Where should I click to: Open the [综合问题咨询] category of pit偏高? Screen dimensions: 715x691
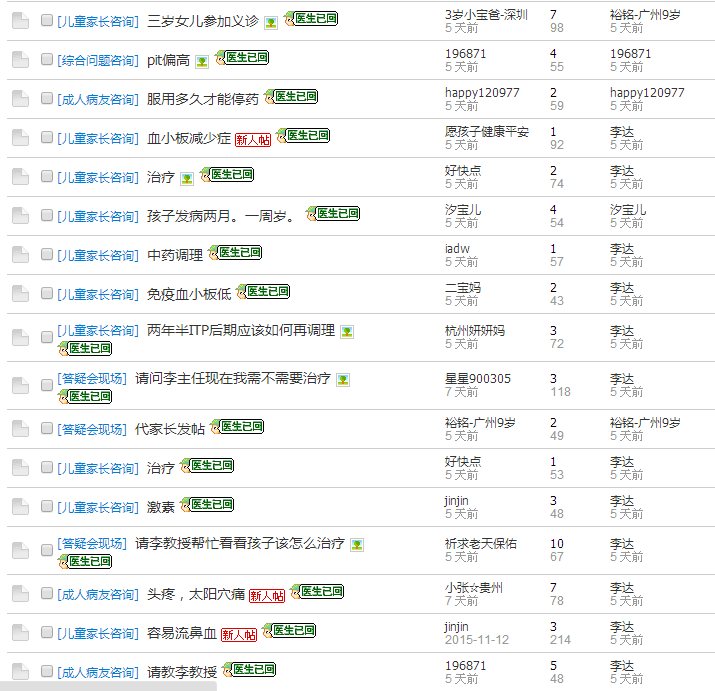click(x=98, y=61)
